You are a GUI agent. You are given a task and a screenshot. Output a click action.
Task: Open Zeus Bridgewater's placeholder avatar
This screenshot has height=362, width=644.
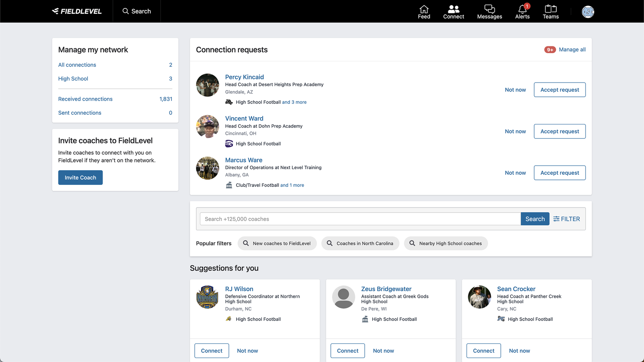[x=343, y=297]
